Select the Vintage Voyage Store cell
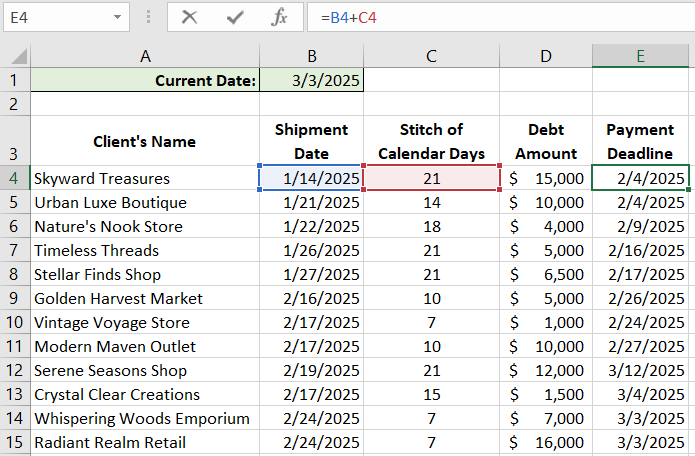695x456 pixels. tap(145, 322)
